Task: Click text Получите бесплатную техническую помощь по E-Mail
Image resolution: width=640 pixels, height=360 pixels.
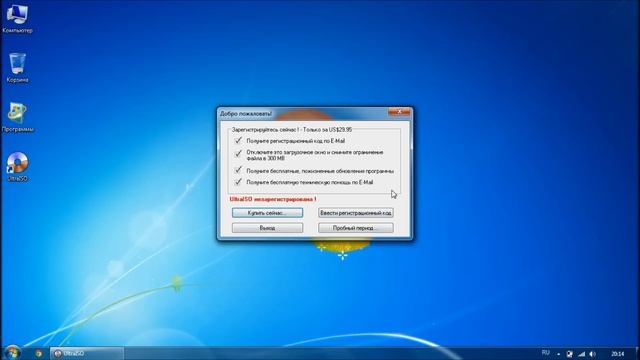Action: pyautogui.click(x=310, y=182)
